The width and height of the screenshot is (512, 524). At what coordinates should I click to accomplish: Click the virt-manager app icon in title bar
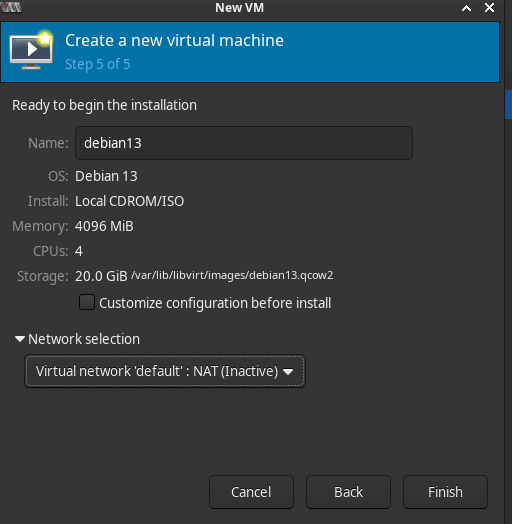click(11, 7)
